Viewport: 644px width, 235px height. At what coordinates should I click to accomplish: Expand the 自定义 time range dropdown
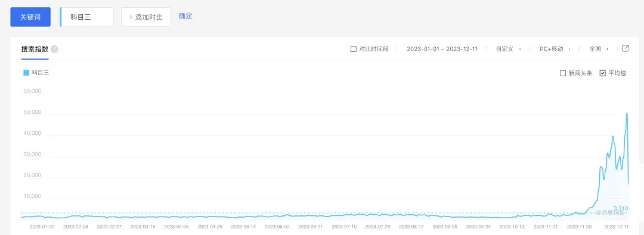coord(509,49)
